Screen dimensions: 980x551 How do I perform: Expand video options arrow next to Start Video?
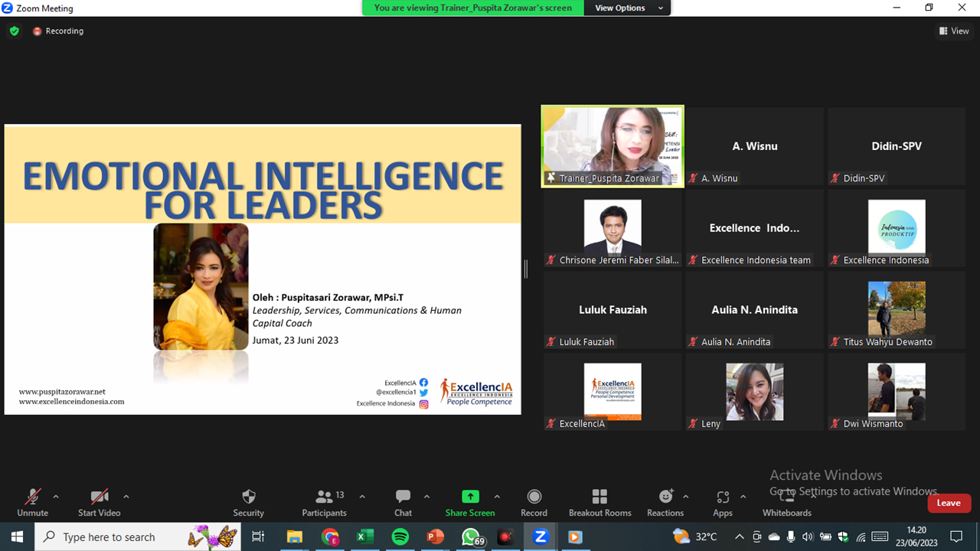126,496
